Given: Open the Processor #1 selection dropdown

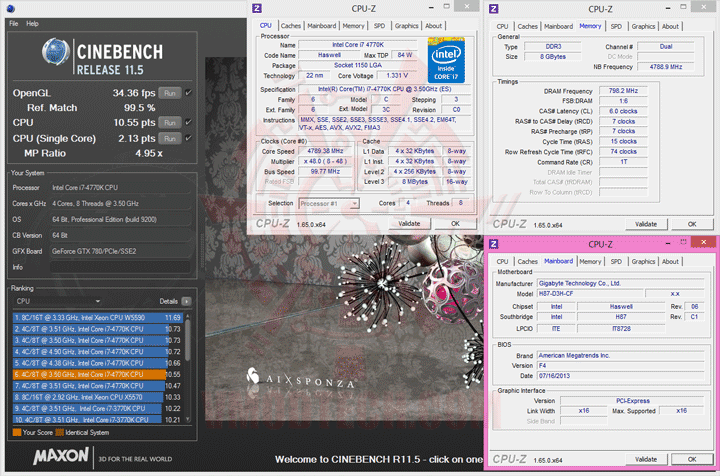Looking at the screenshot, I should point(329,203).
